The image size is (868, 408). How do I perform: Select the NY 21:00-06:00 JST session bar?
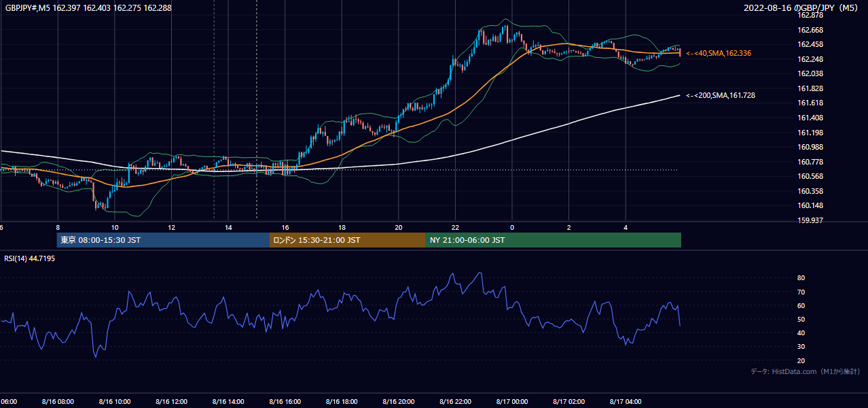554,240
